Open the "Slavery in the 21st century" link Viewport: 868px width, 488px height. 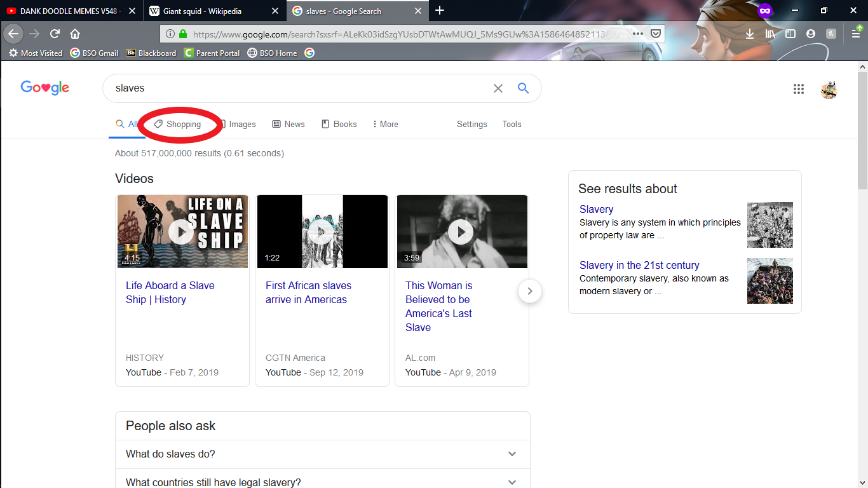click(639, 265)
